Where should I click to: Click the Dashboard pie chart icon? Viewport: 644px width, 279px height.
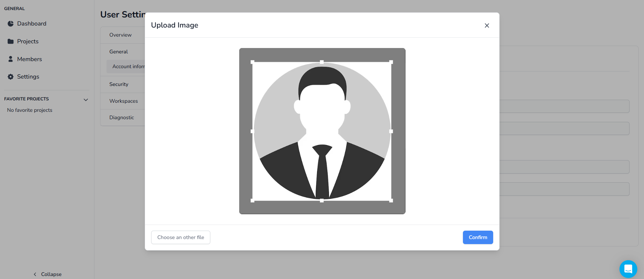click(11, 24)
